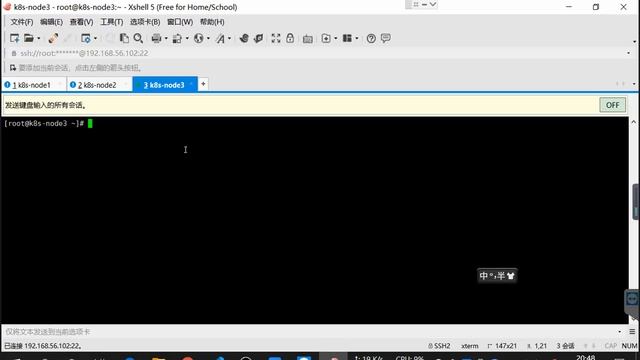Expand the Encoding globe dropdown arrow
640x360 pixels.
(208, 38)
